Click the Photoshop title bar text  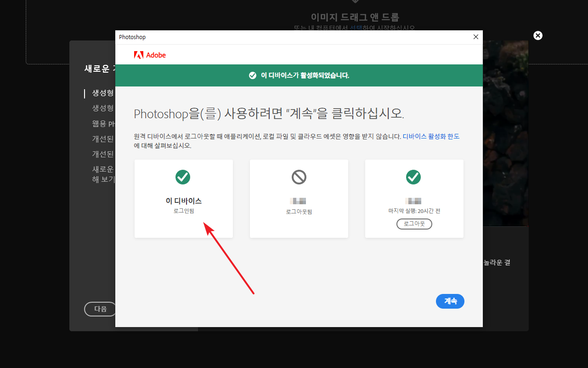(x=132, y=37)
